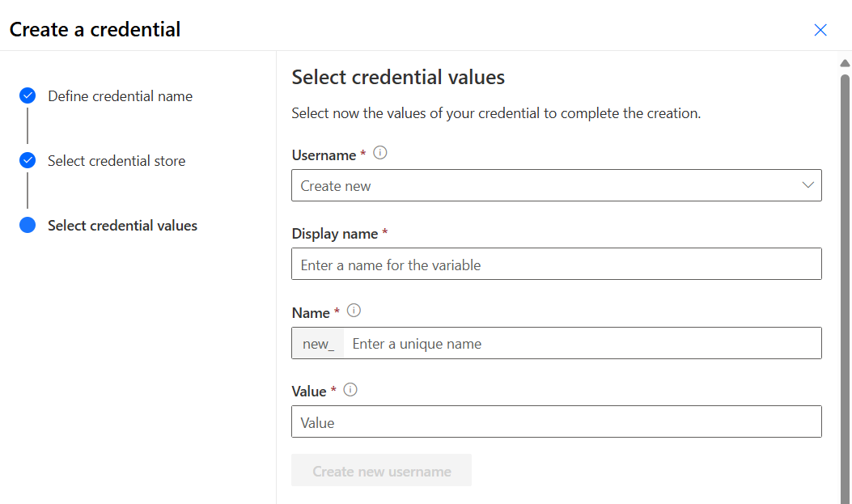This screenshot has width=852, height=504.
Task: Click the info icon next to Name
Action: click(x=354, y=309)
